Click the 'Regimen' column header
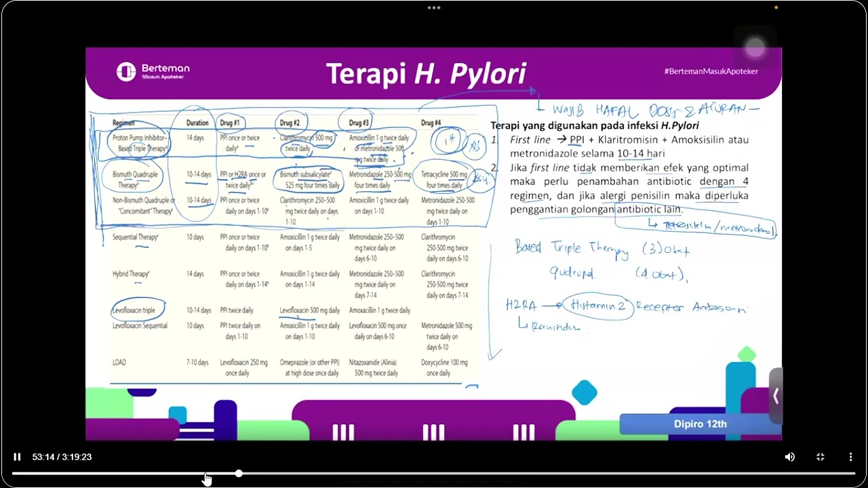This screenshot has height=488, width=868. (123, 123)
